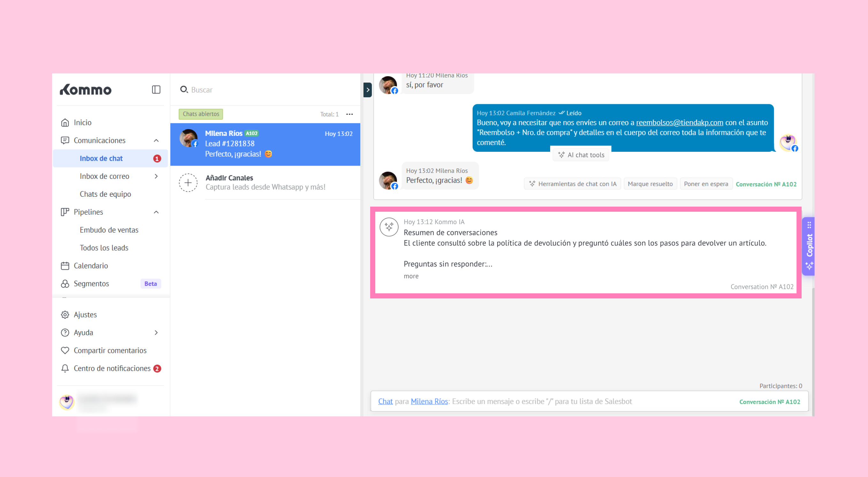Click the Segmentos icon

click(65, 283)
